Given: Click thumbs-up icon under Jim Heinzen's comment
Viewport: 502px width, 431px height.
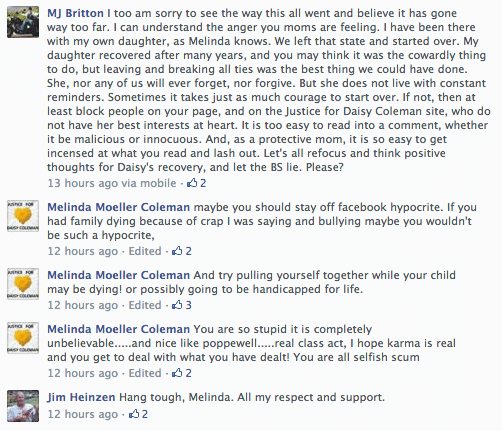Looking at the screenshot, I should (134, 414).
